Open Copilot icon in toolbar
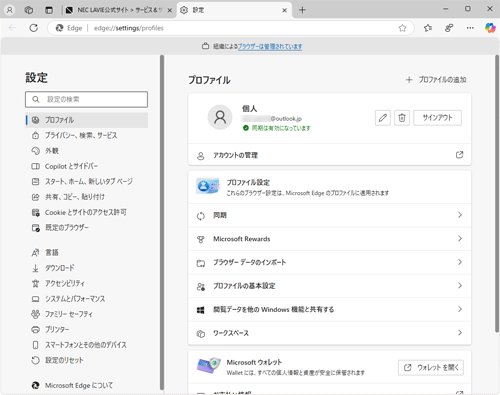The image size is (500, 395). click(x=490, y=28)
